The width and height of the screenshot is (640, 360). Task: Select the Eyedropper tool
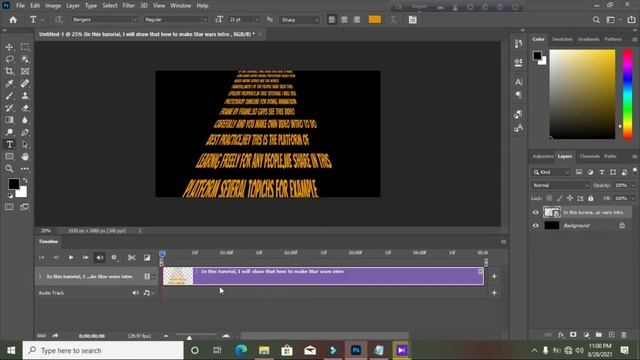click(9, 84)
